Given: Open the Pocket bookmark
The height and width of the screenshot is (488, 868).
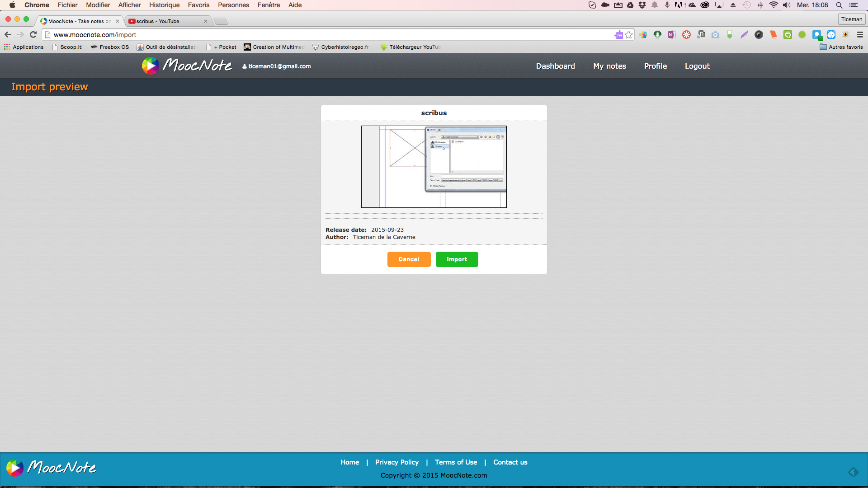Looking at the screenshot, I should (221, 47).
